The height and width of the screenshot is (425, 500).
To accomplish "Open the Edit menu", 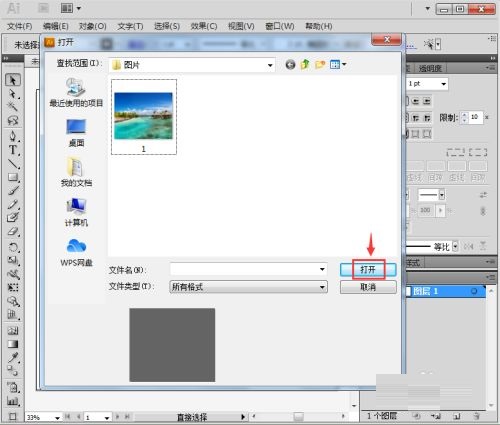I will 56,26.
